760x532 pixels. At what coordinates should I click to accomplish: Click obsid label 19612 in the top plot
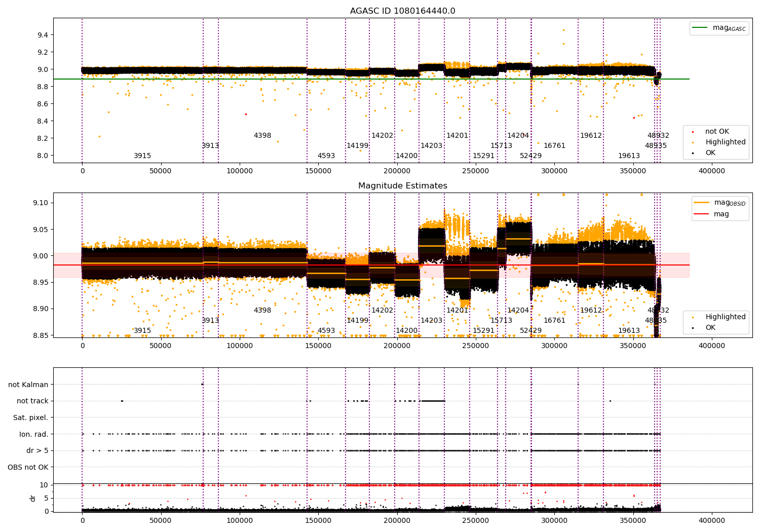pyautogui.click(x=591, y=136)
